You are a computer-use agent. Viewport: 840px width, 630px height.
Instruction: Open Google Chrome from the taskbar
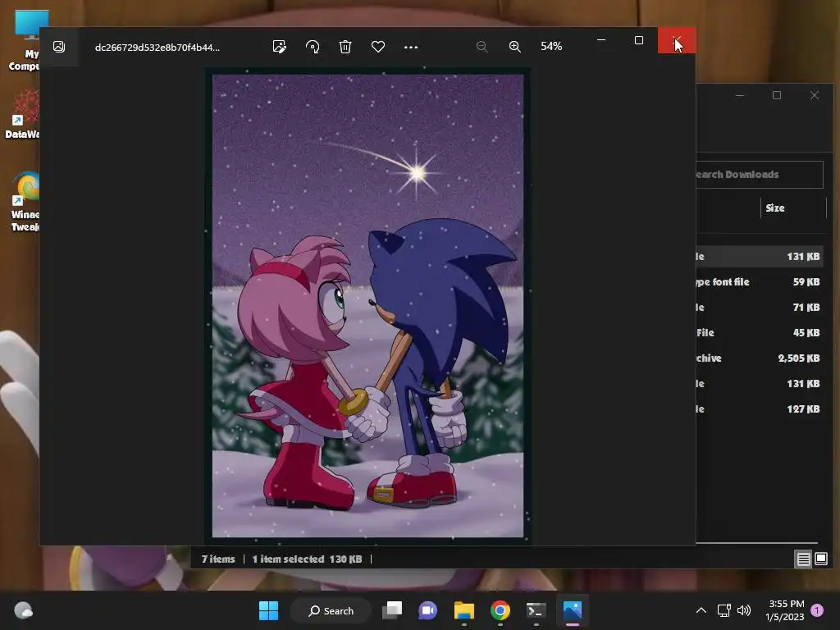pyautogui.click(x=500, y=610)
